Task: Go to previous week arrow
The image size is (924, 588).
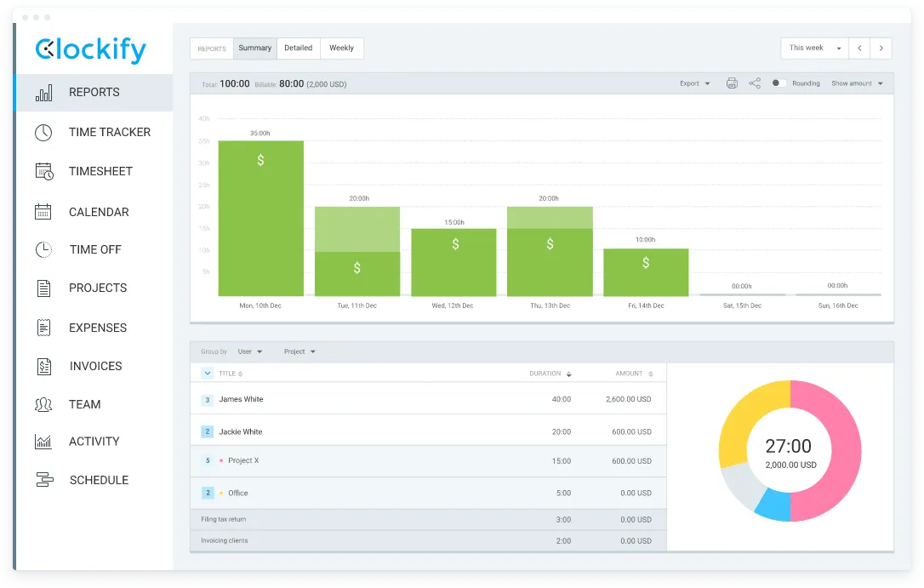Action: pos(860,49)
